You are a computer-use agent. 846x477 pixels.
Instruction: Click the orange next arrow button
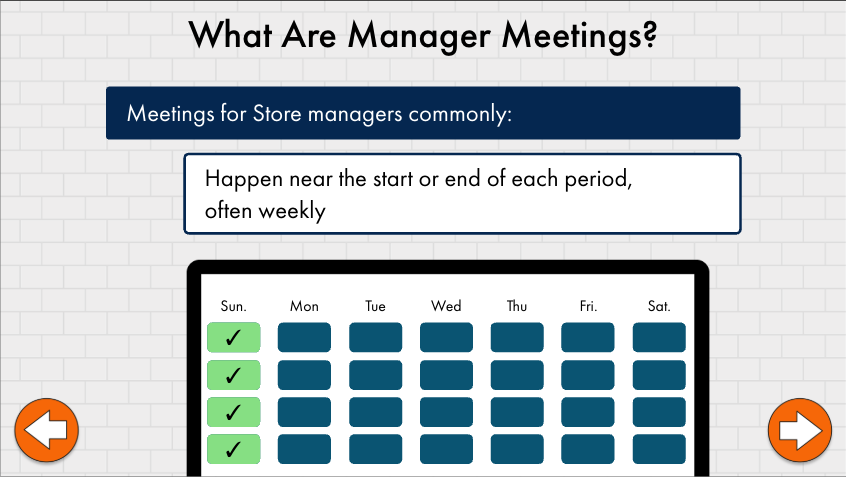pyautogui.click(x=799, y=431)
